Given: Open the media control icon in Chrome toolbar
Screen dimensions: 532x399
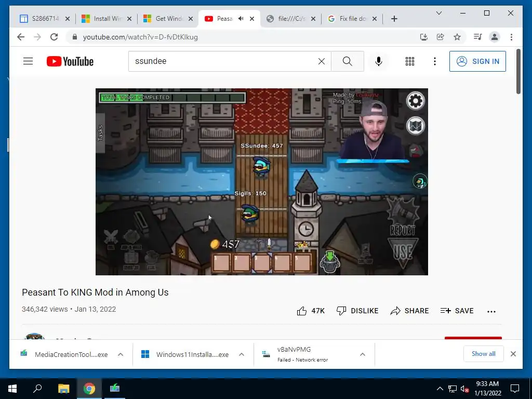Looking at the screenshot, I should (x=478, y=37).
